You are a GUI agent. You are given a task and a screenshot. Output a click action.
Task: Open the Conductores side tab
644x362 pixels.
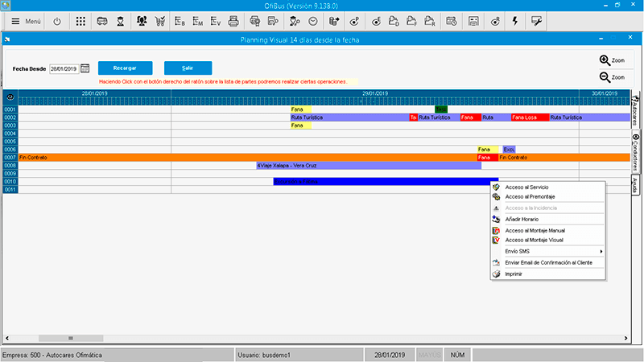pyautogui.click(x=635, y=152)
